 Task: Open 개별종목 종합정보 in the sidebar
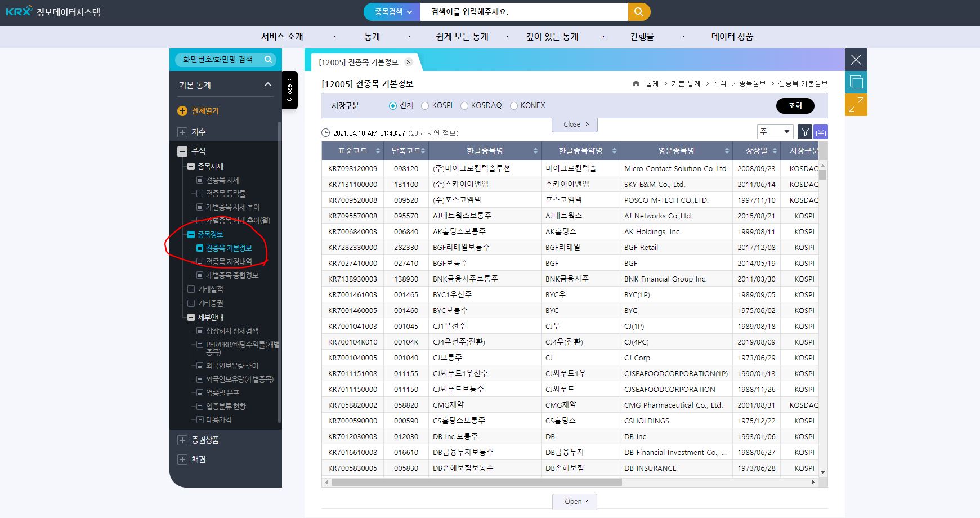(x=232, y=275)
